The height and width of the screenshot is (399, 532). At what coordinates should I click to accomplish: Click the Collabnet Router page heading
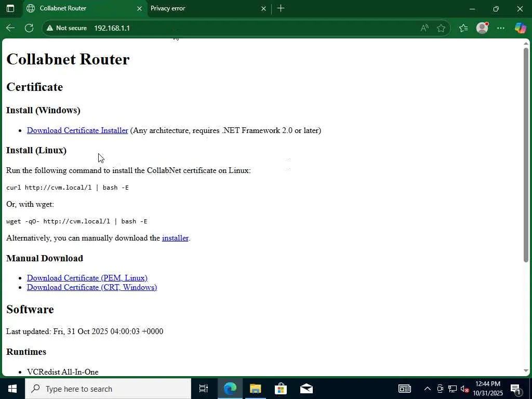68,59
